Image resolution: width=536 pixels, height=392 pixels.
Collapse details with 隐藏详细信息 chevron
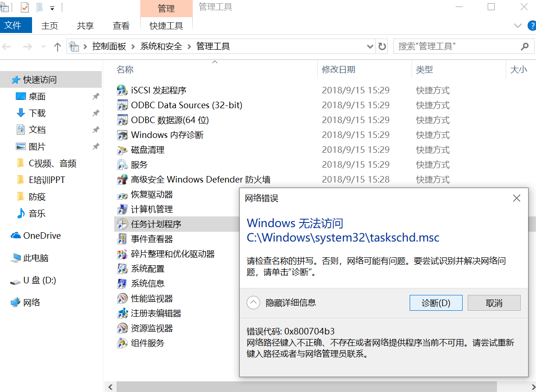tap(253, 302)
